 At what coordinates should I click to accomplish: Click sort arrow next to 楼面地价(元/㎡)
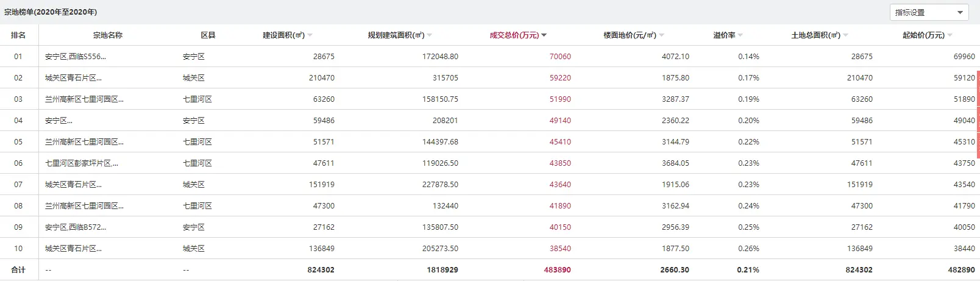tap(662, 35)
